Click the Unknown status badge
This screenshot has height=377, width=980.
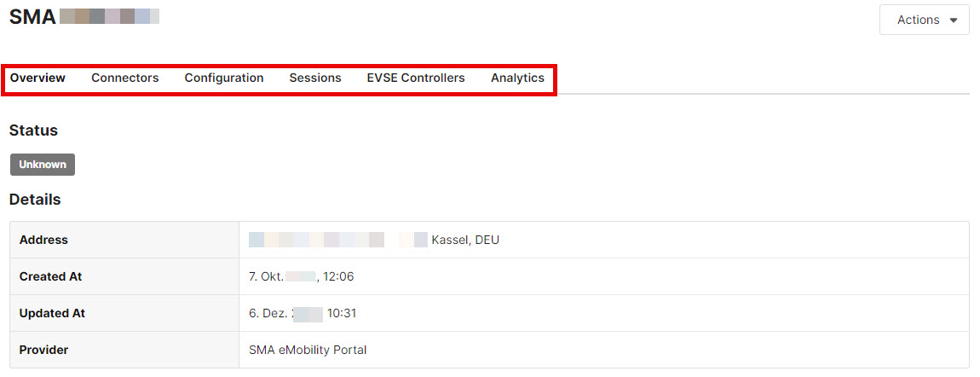pyautogui.click(x=43, y=165)
